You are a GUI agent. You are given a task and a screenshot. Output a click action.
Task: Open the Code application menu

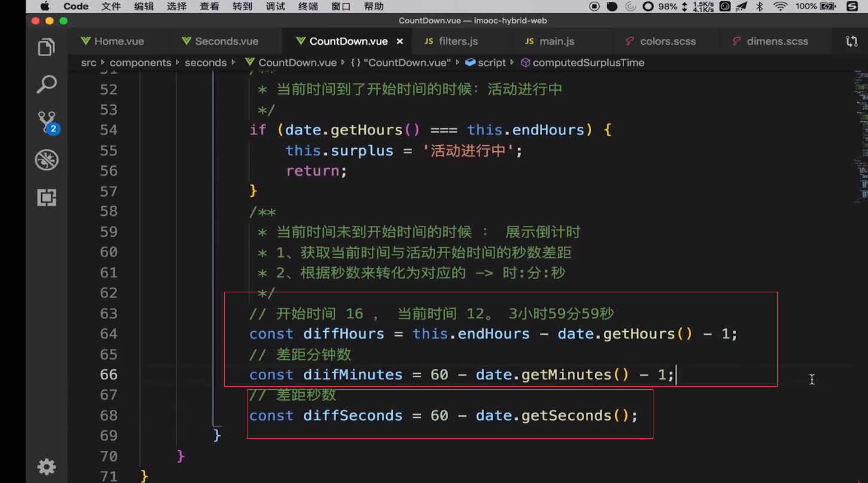pyautogui.click(x=76, y=7)
